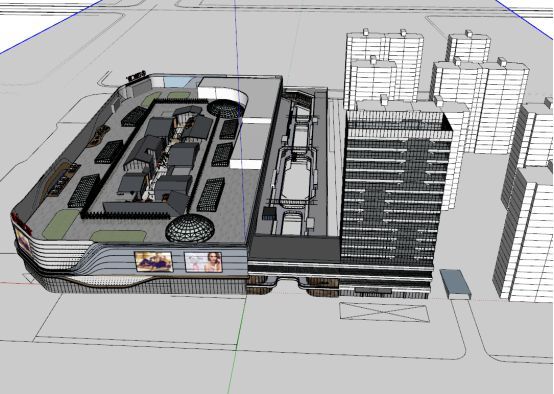Click the arched entrance at building base
554x394 pixels.
(x=288, y=284)
